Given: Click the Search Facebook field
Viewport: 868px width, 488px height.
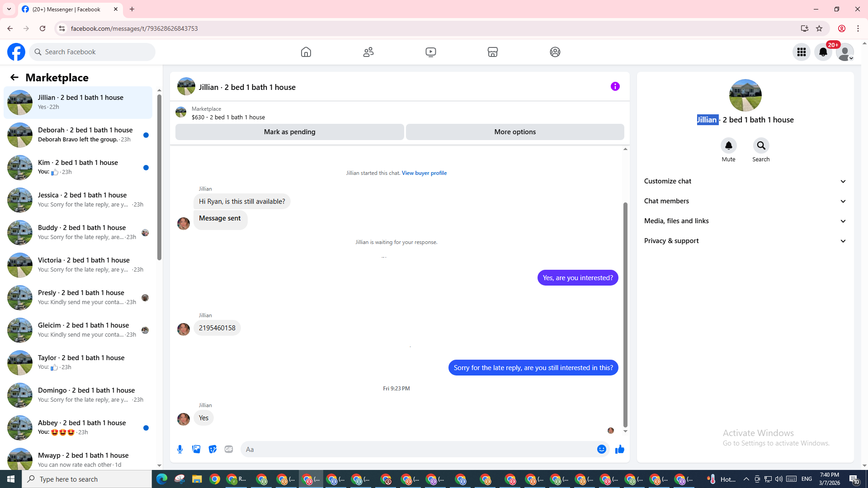Looking at the screenshot, I should pyautogui.click(x=93, y=52).
